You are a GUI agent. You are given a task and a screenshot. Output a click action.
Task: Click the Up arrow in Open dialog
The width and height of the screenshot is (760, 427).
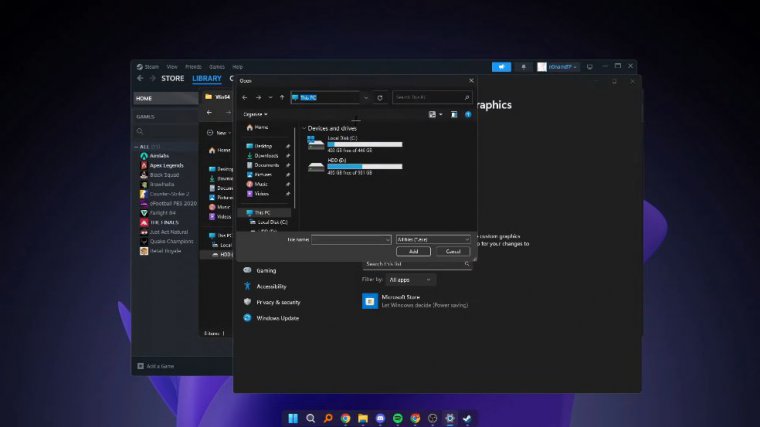(281, 98)
